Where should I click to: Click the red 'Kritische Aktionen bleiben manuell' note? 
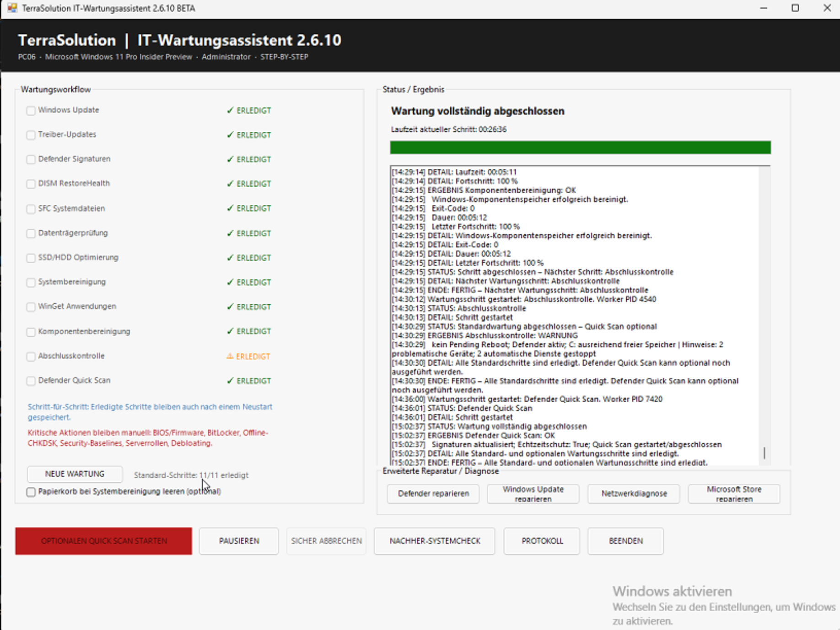(x=148, y=438)
